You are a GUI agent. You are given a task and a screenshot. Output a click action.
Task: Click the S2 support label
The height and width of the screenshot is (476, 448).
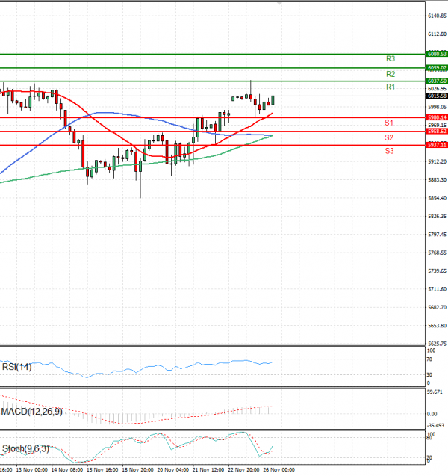pyautogui.click(x=389, y=137)
